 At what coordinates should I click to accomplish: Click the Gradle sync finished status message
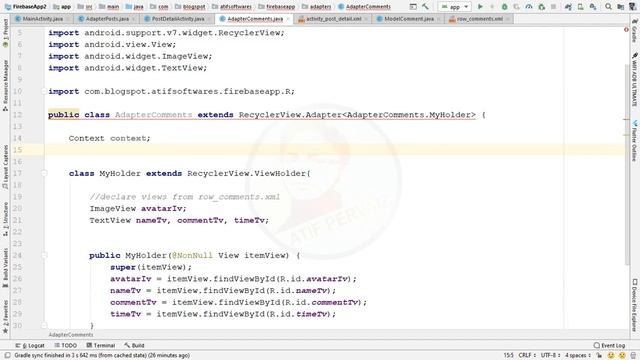click(102, 356)
